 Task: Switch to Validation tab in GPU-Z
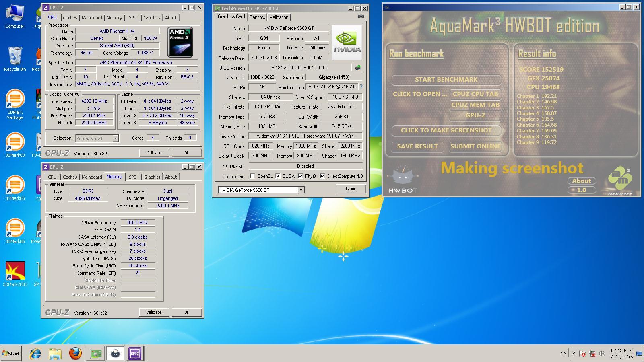[279, 17]
